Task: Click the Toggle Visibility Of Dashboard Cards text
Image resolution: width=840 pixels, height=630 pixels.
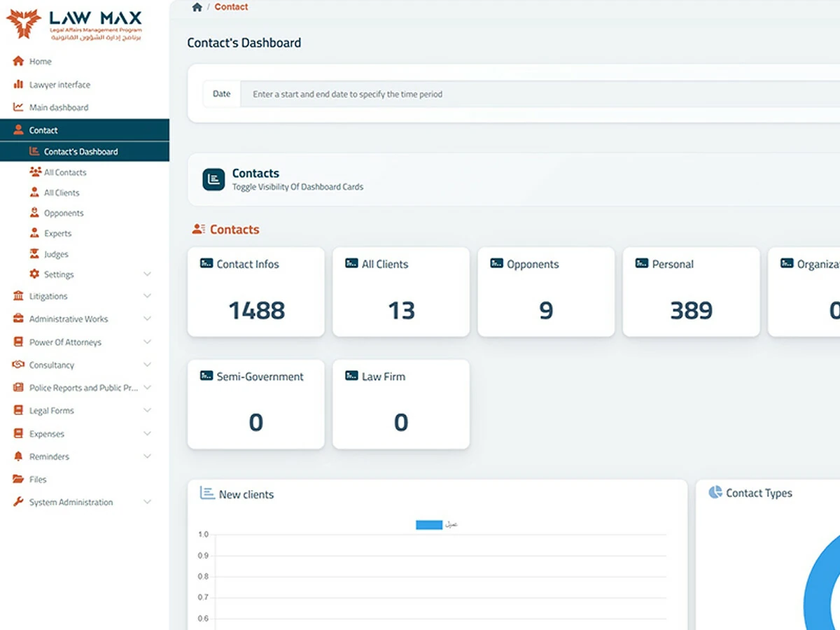Action: point(297,187)
